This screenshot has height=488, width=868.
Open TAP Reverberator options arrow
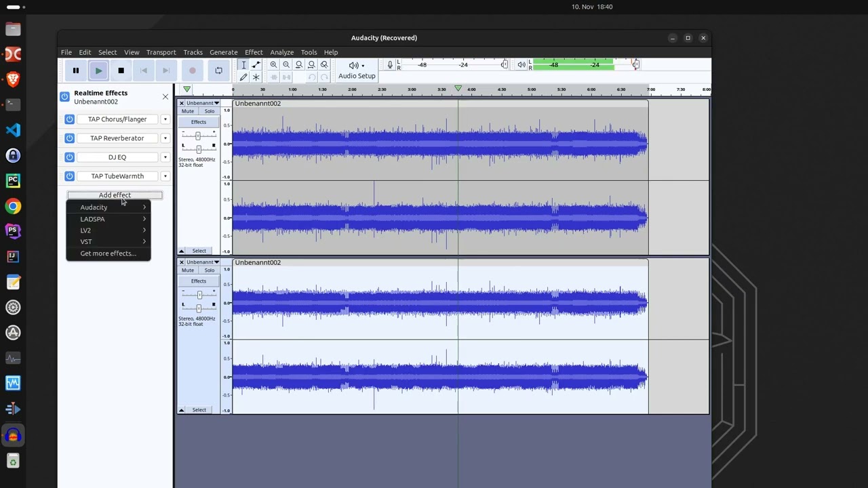click(165, 138)
